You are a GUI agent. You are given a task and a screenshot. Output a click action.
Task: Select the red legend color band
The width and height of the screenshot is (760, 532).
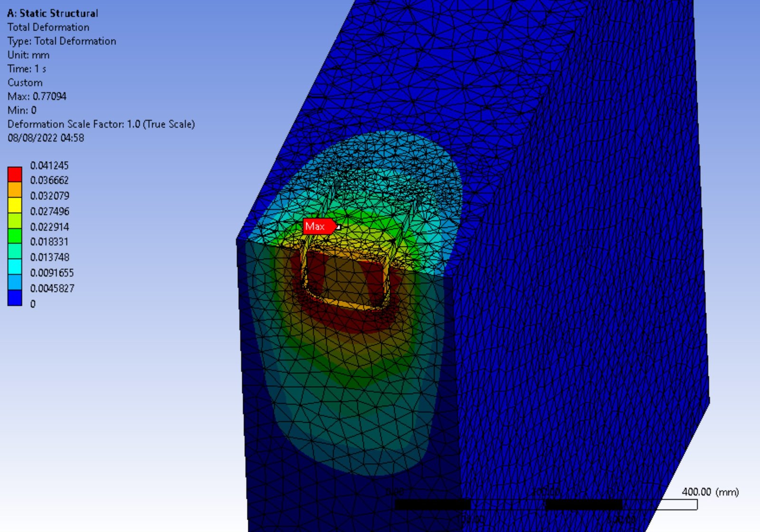tap(15, 174)
